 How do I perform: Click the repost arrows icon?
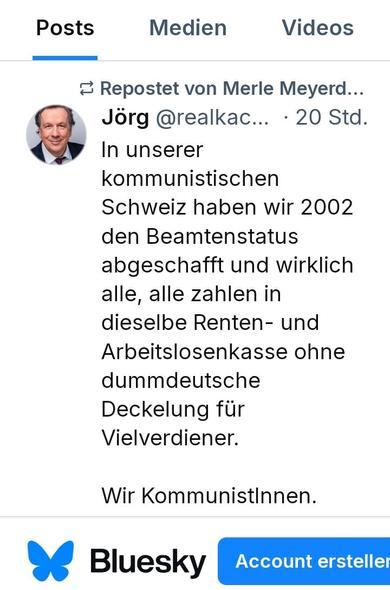coord(87,89)
